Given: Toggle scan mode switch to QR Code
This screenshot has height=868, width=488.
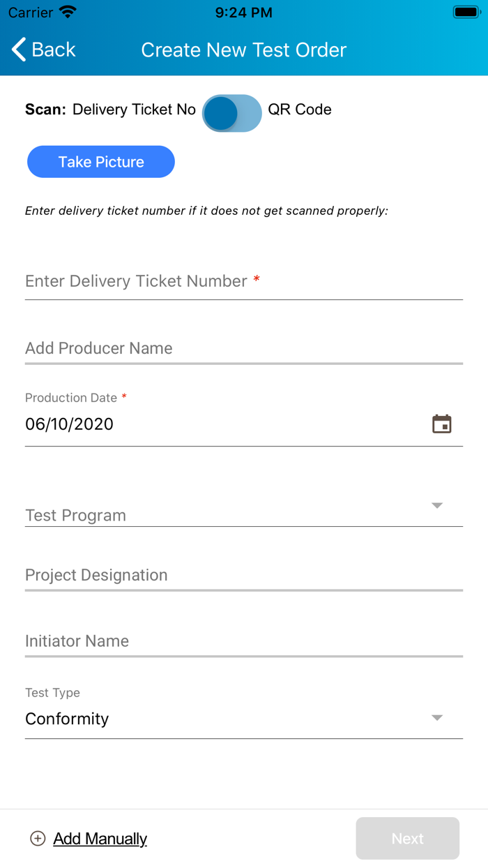Looking at the screenshot, I should tap(232, 113).
